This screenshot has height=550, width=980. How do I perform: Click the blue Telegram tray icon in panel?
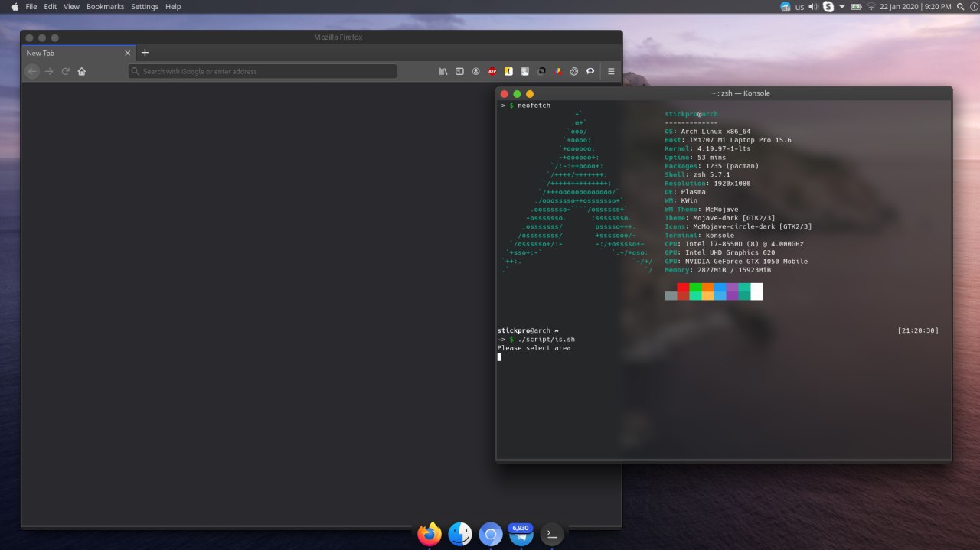coord(786,6)
